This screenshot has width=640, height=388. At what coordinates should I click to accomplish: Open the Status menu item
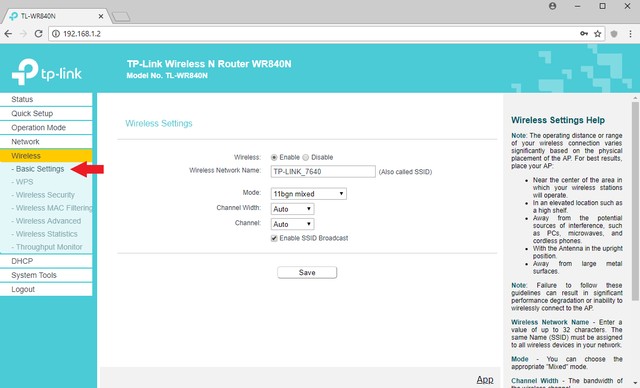[46, 100]
